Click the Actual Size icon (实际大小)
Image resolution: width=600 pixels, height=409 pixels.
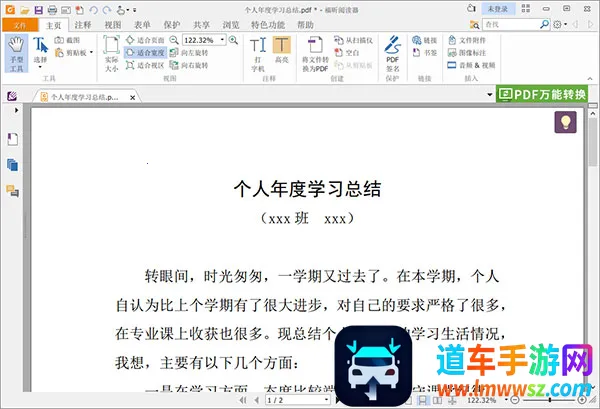111,53
